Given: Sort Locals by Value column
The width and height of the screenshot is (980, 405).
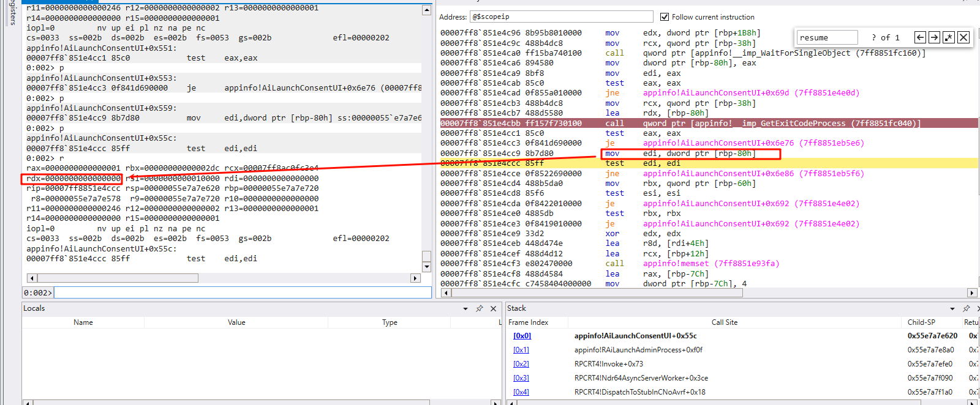Looking at the screenshot, I should point(236,322).
